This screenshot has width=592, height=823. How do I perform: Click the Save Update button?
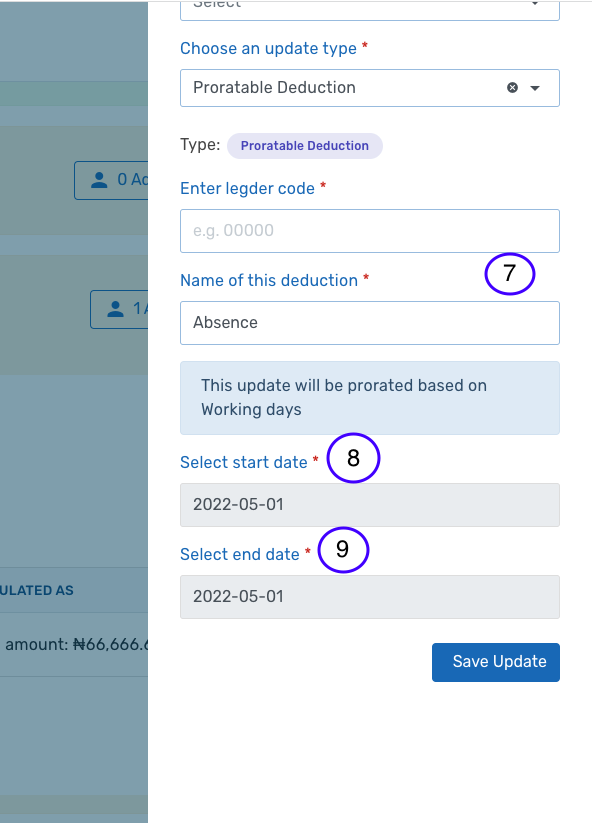click(495, 662)
